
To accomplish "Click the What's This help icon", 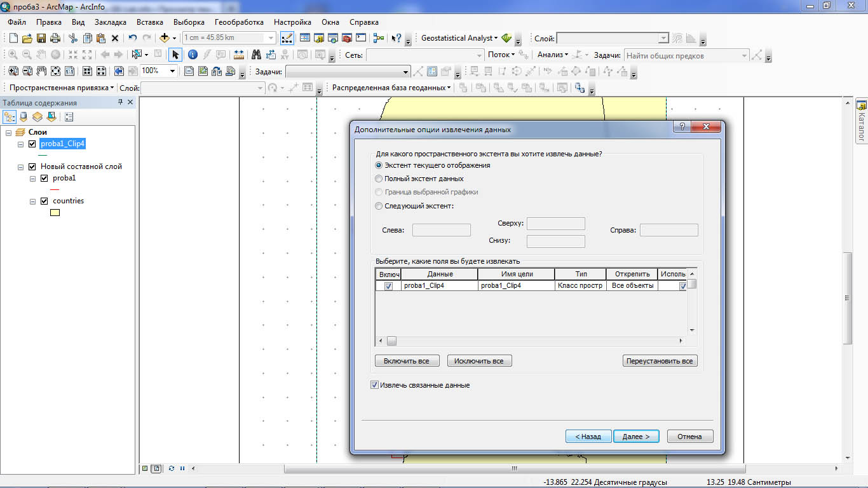I will tap(397, 38).
